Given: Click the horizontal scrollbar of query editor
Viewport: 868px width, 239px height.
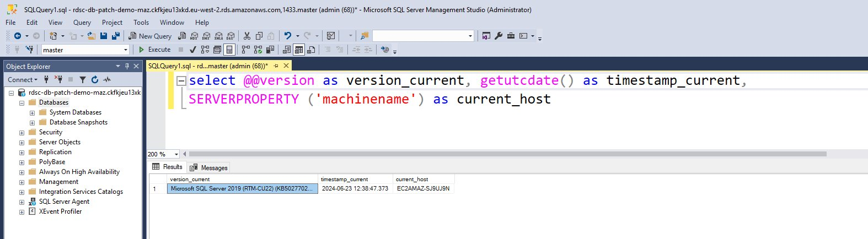Looking at the screenshot, I should click(x=507, y=154).
